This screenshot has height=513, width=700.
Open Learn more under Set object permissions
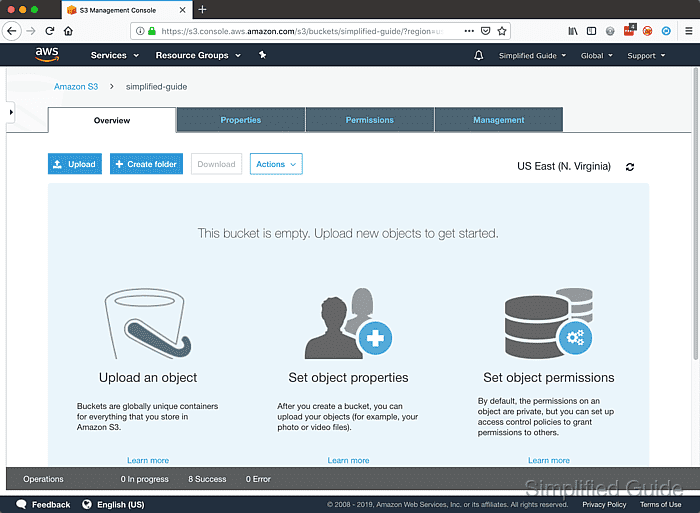coord(549,460)
